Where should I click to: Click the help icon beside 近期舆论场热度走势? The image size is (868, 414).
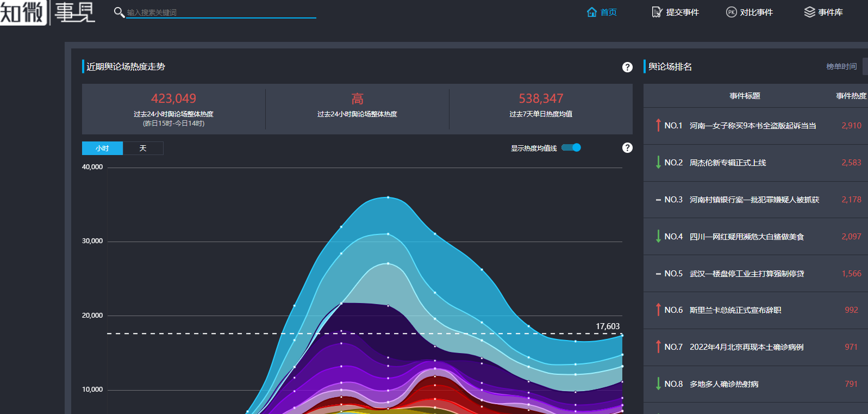point(627,67)
